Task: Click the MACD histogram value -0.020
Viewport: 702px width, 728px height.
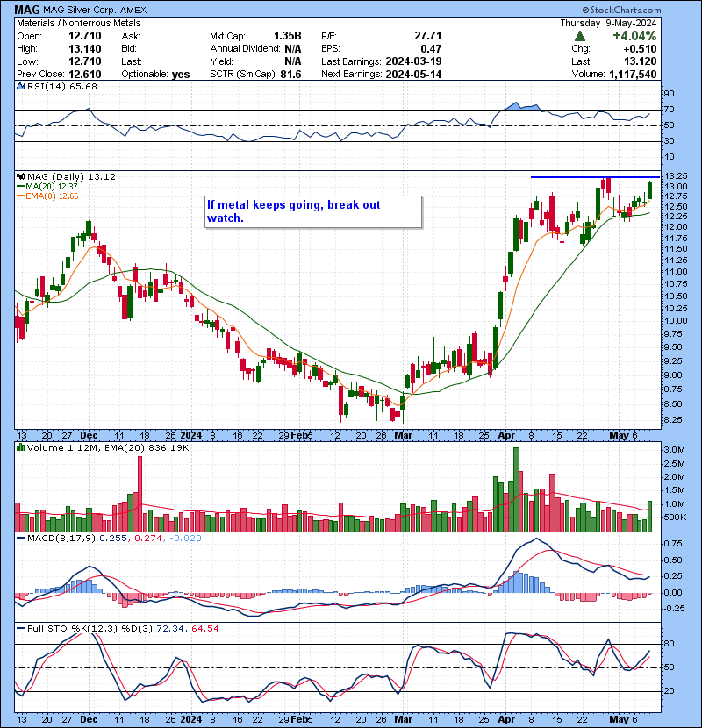Action: click(185, 539)
